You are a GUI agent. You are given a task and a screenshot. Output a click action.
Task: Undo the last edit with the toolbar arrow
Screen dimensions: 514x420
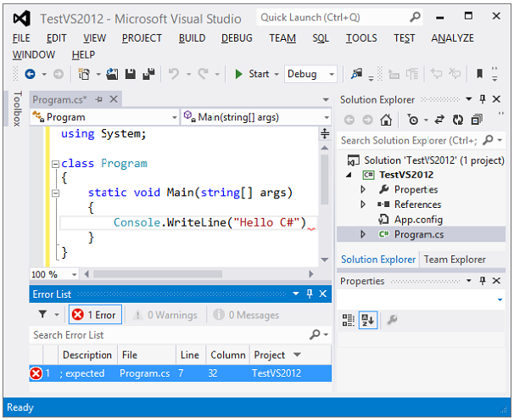pos(174,74)
